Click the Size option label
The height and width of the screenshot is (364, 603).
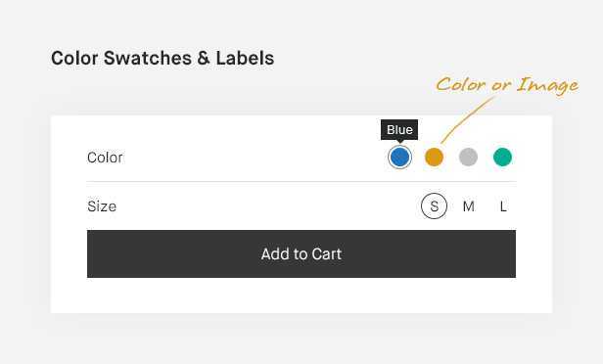(102, 206)
